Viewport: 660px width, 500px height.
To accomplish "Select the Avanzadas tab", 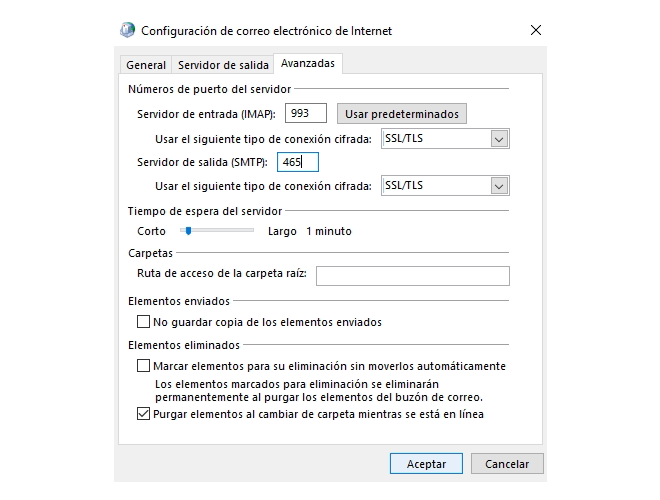I will pyautogui.click(x=308, y=63).
